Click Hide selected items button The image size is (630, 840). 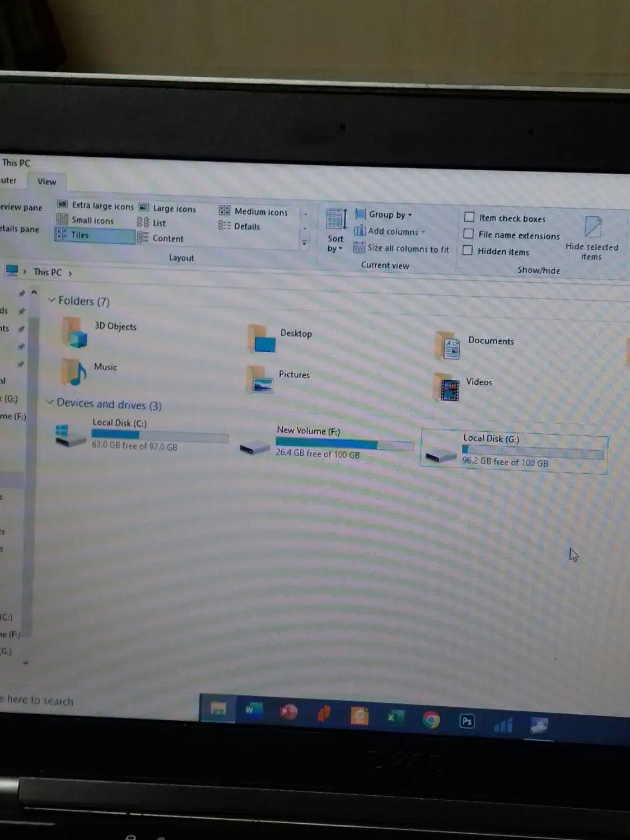592,239
